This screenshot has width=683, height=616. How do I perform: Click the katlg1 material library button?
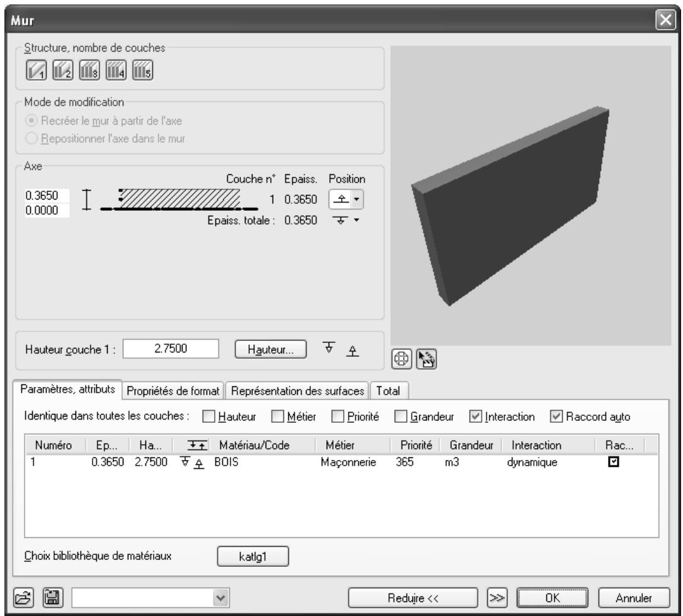point(252,556)
